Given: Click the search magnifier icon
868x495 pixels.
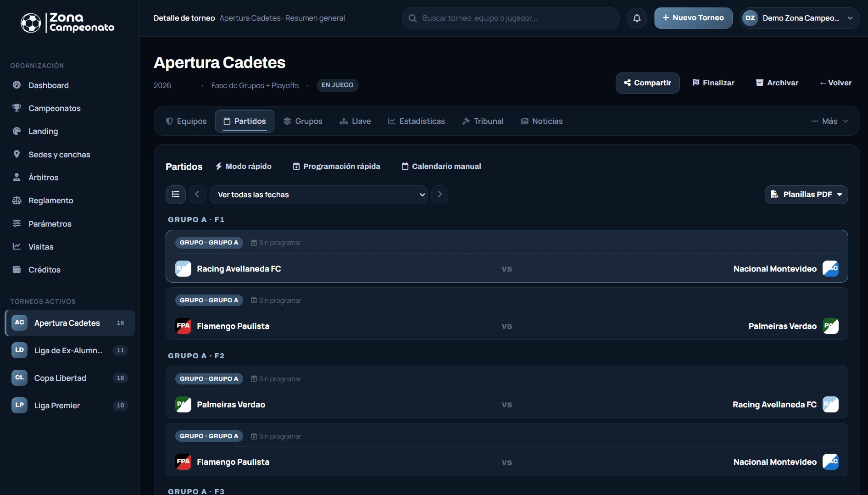Looking at the screenshot, I should tap(412, 18).
